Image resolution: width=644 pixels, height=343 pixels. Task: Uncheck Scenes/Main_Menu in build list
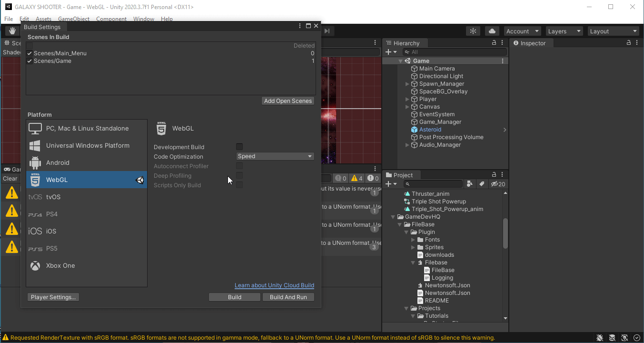[30, 53]
